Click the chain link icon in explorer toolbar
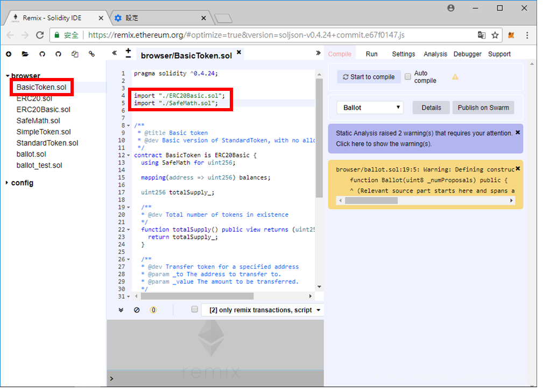This screenshot has height=392, width=543. [91, 54]
